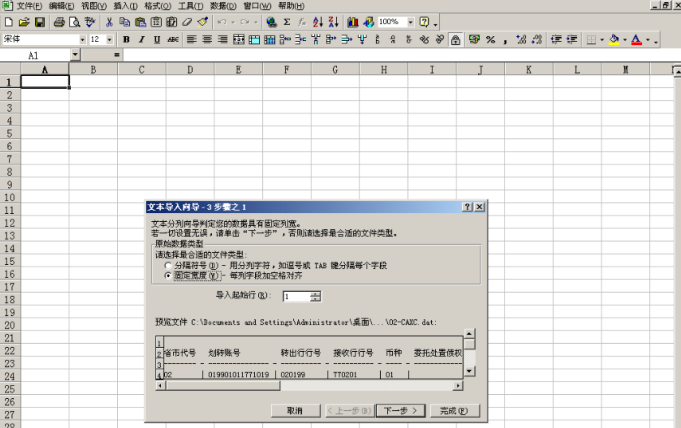Open the 帮助(H) menu
Viewport: 681px width, 428px height.
(291, 6)
